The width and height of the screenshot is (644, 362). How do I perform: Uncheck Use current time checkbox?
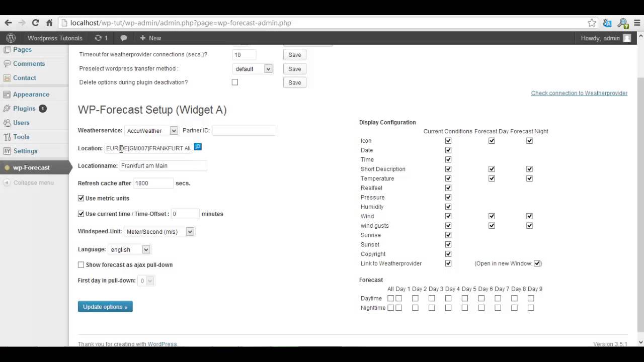click(81, 214)
